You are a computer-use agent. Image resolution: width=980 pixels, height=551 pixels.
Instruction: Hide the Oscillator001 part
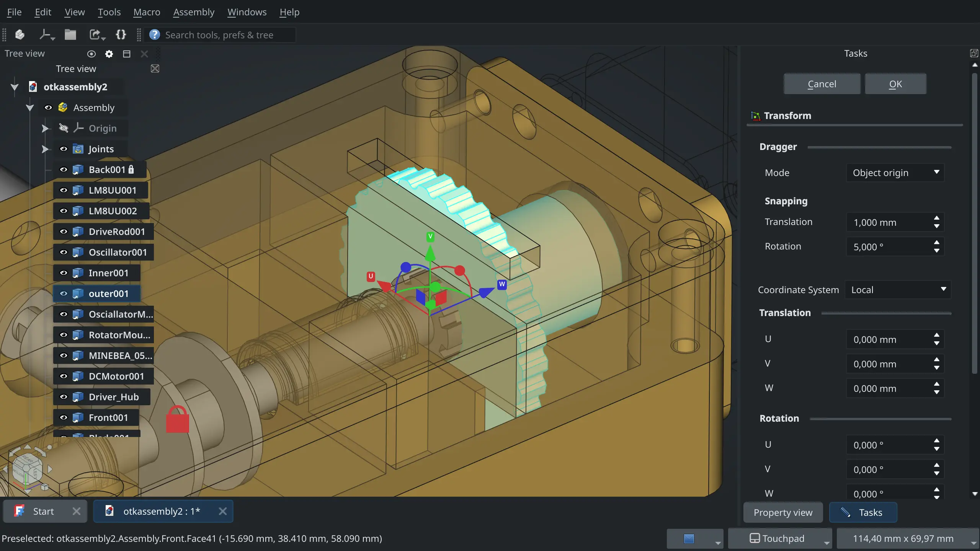pyautogui.click(x=64, y=252)
